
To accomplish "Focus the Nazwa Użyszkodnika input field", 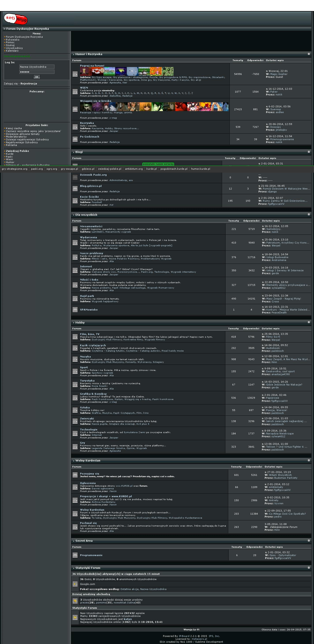I will tap(37, 67).
